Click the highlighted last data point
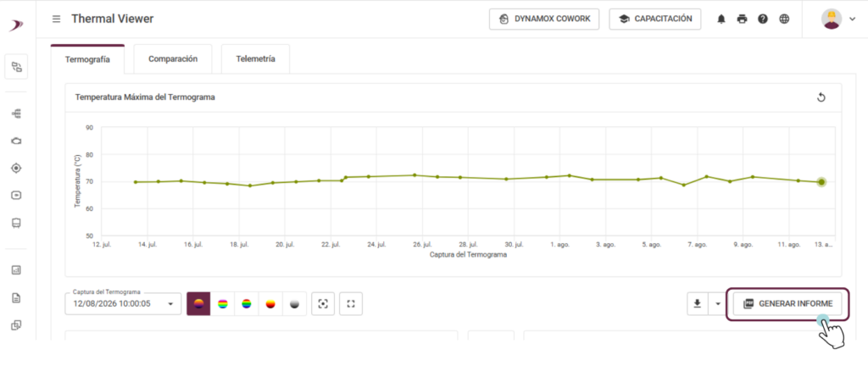Viewport: 868px width, 388px height. pyautogui.click(x=821, y=182)
